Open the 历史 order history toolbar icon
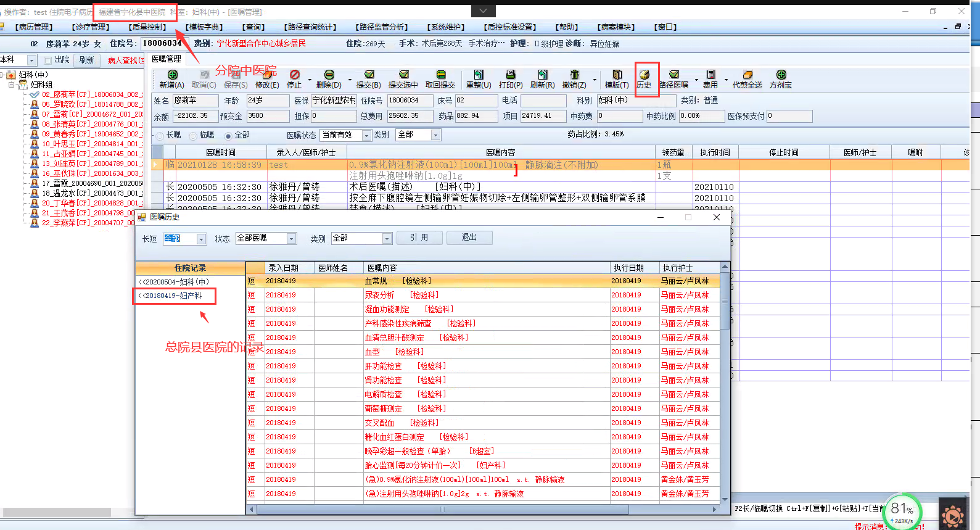Viewport: 980px width, 530px height. tap(644, 75)
